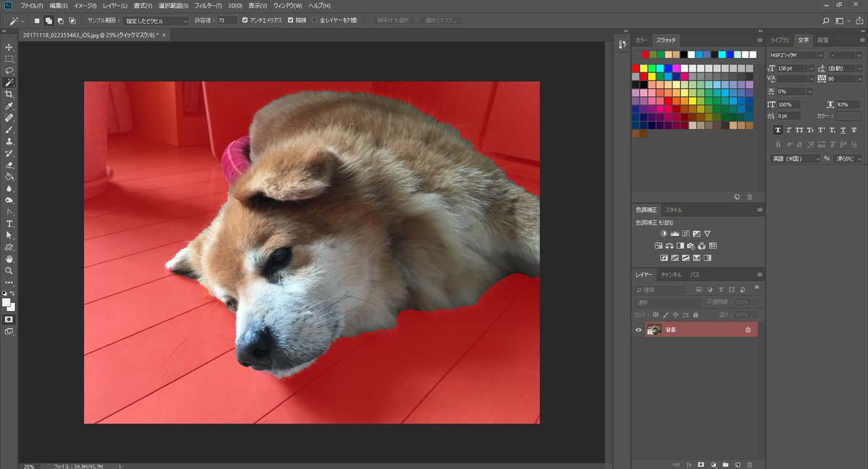Add a Brightness/Contrast adjustment
Viewport: 868px width, 469px height.
pos(664,234)
